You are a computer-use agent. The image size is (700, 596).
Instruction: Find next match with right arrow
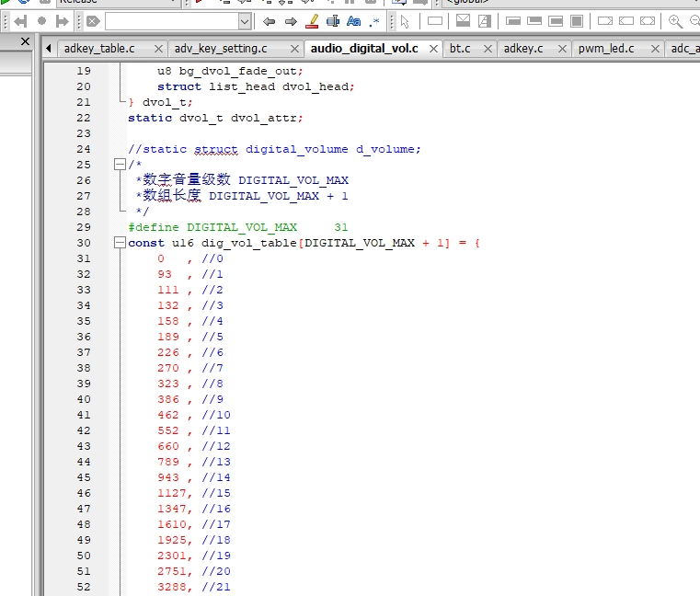pyautogui.click(x=291, y=21)
